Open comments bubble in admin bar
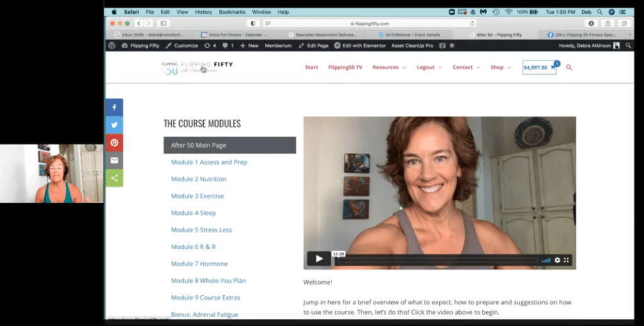This screenshot has height=326, width=644. pyautogui.click(x=228, y=46)
